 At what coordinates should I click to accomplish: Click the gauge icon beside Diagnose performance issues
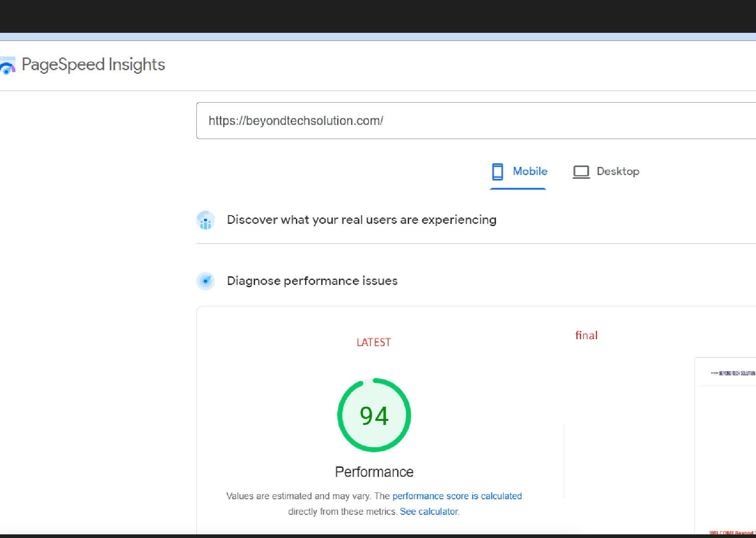coord(206,281)
